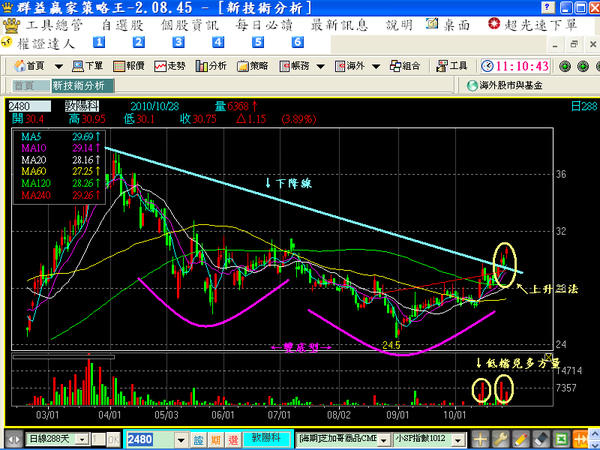This screenshot has width=600, height=450.
Task: Click the 2480 stock code input at bottom
Action: [x=150, y=439]
